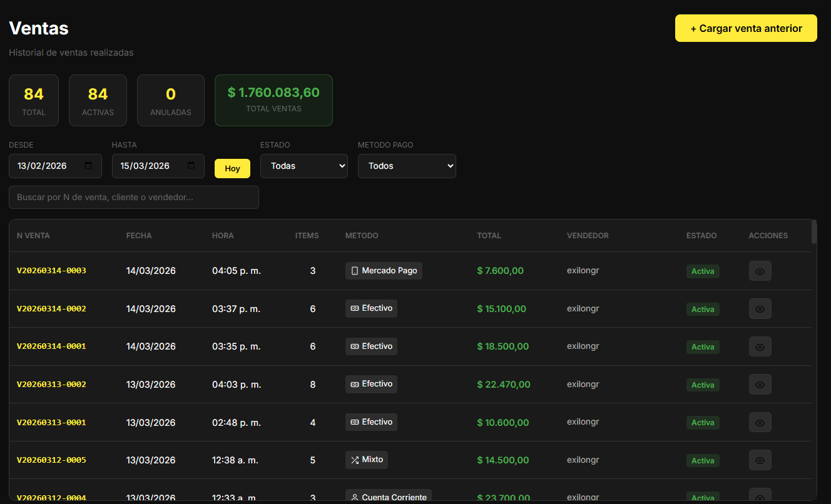Open sale V20260314-0002 via its number link
Viewport: 831px width, 504px height.
[x=51, y=308]
